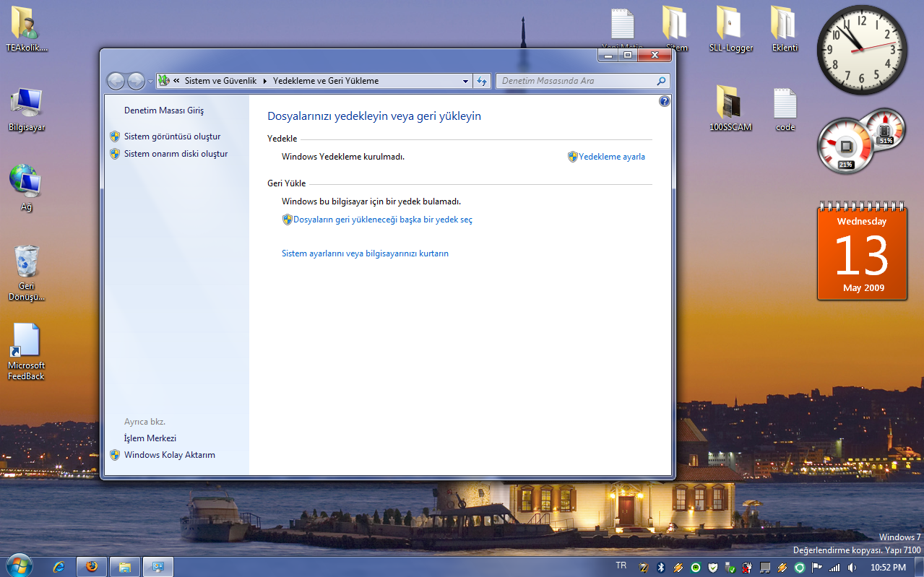The image size is (924, 577).
Task: Click Sistem ayarlarını veya bilgisayarınızı kurtarın
Action: pyautogui.click(x=365, y=253)
